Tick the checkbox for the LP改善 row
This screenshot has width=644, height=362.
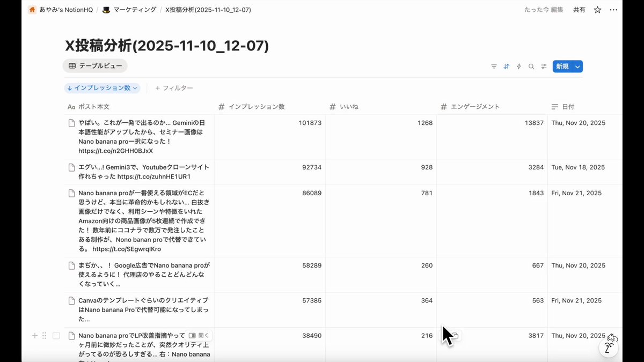[56, 336]
